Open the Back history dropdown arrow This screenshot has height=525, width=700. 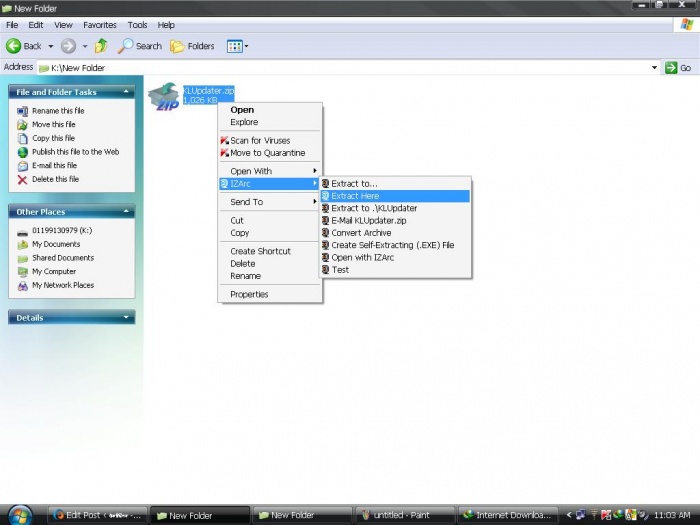click(x=50, y=46)
